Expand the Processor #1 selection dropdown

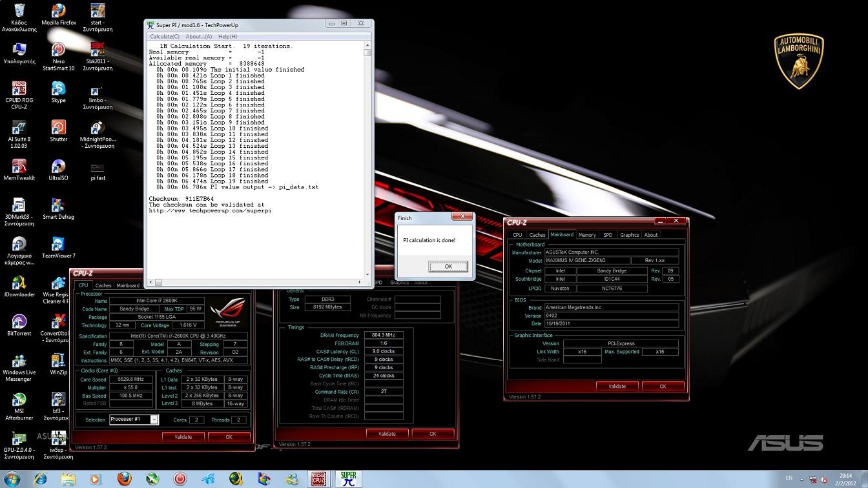[154, 420]
